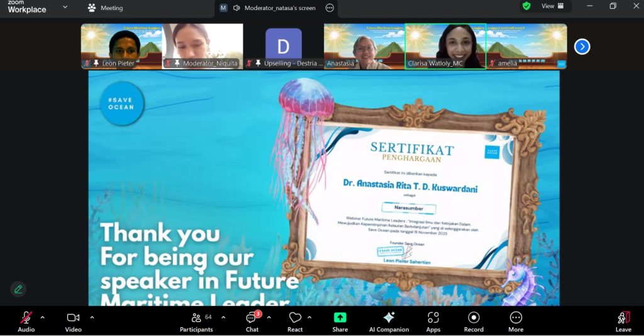This screenshot has width=644, height=336.
Task: Click the green encryption shield icon
Action: coord(526,6)
